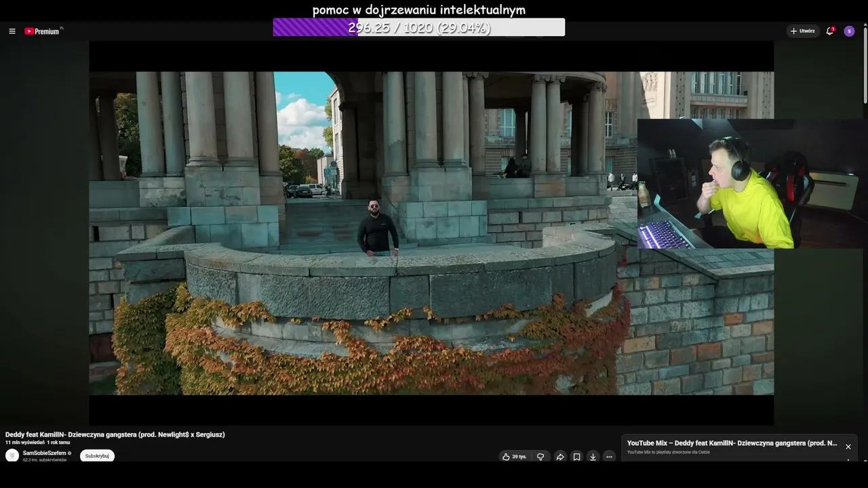868x488 pixels.
Task: Dislike the video with thumbs down
Action: [x=540, y=457]
